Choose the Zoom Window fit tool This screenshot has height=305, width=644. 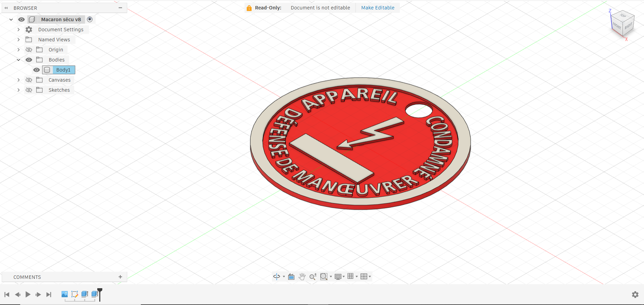click(324, 276)
